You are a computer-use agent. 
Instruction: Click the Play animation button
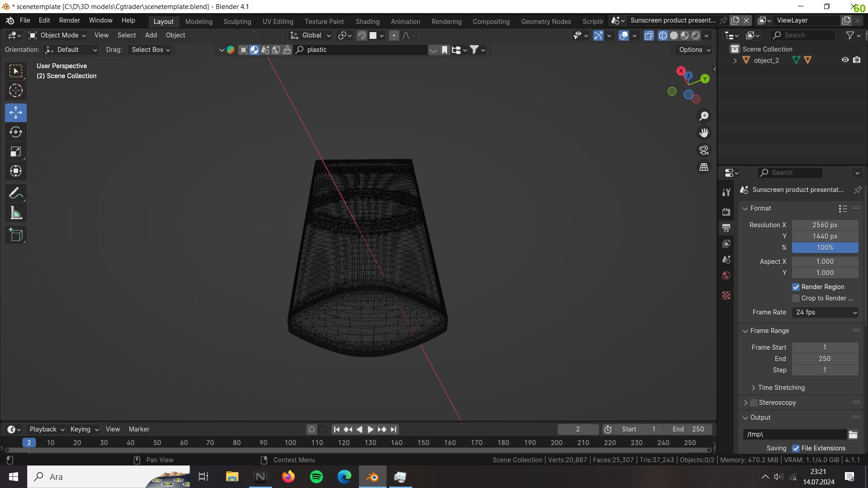point(370,429)
